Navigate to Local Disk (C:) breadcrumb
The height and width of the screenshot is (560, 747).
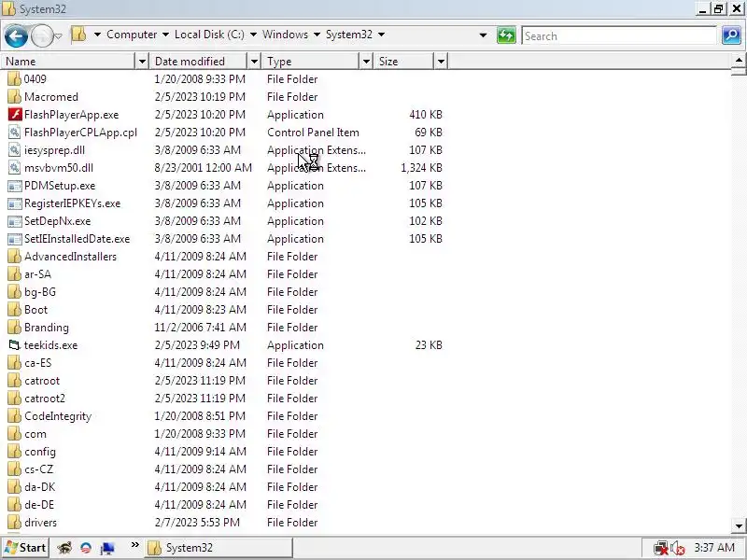coord(209,35)
